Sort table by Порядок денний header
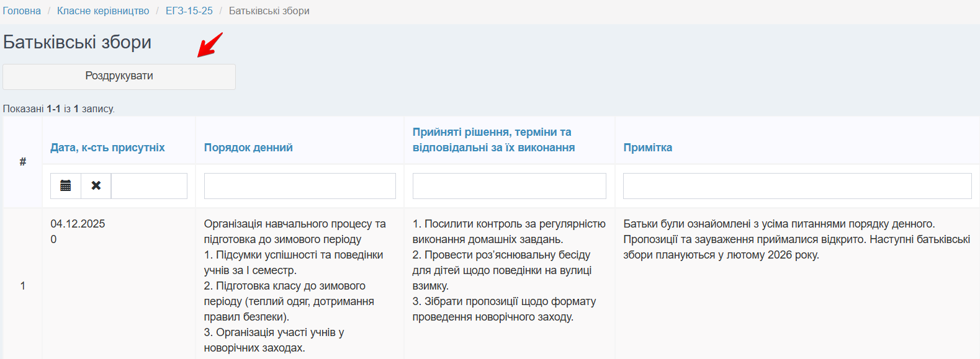This screenshot has width=980, height=359. point(248,148)
